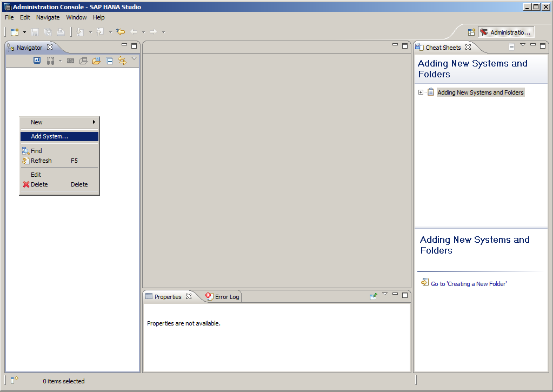Click the pin icon in Properties panel
The height and width of the screenshot is (392, 553).
[373, 296]
